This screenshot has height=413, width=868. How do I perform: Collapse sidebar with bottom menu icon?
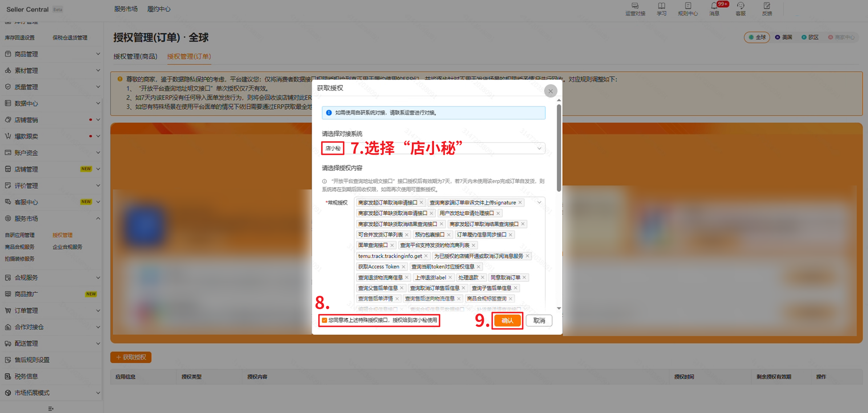click(51, 409)
